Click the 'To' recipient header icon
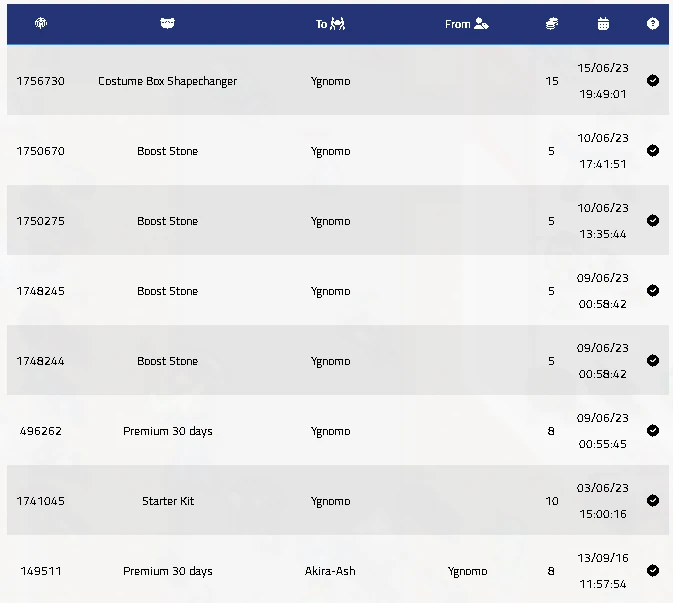673x603 pixels. pyautogui.click(x=337, y=24)
